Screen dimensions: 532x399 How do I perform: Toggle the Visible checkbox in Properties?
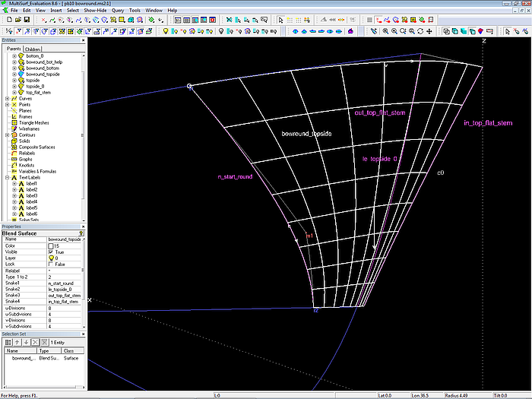click(x=50, y=252)
